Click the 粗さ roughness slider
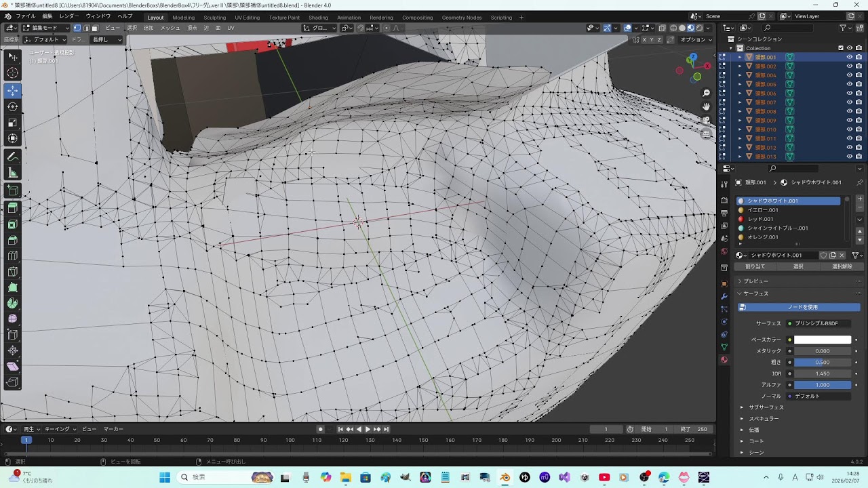Image resolution: width=868 pixels, height=488 pixels. pyautogui.click(x=822, y=362)
